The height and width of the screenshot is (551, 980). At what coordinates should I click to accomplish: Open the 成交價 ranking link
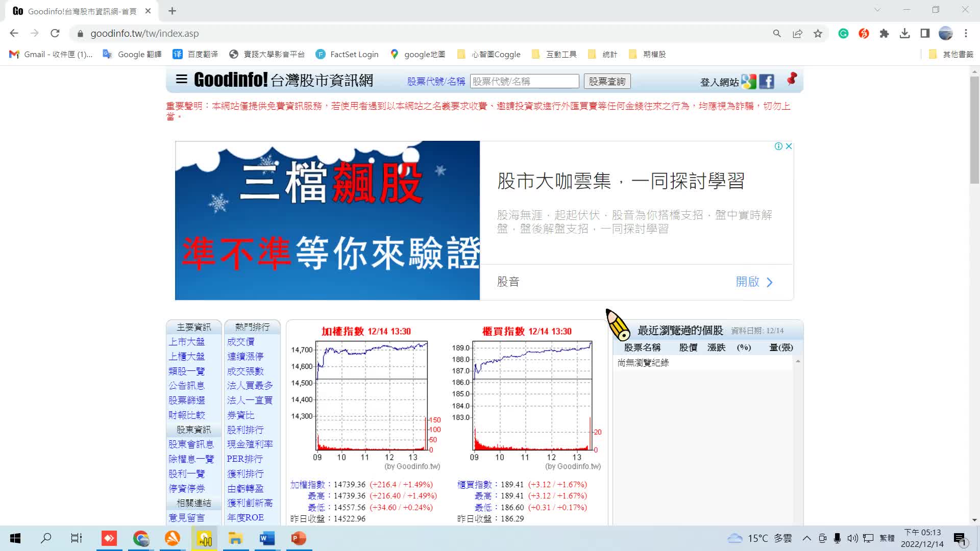pyautogui.click(x=241, y=342)
